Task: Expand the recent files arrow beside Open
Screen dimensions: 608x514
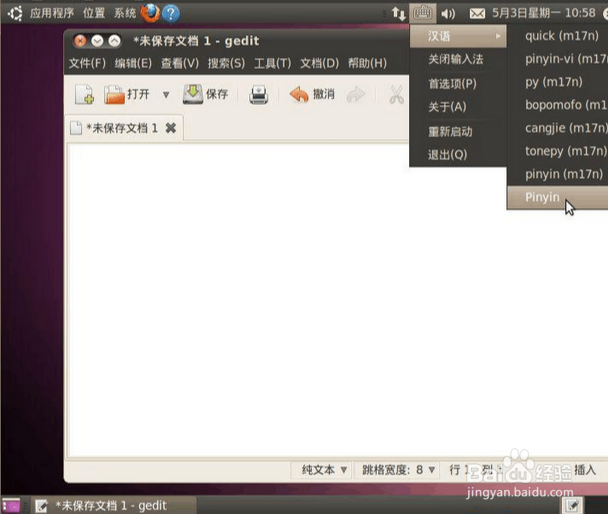Action: [166, 95]
